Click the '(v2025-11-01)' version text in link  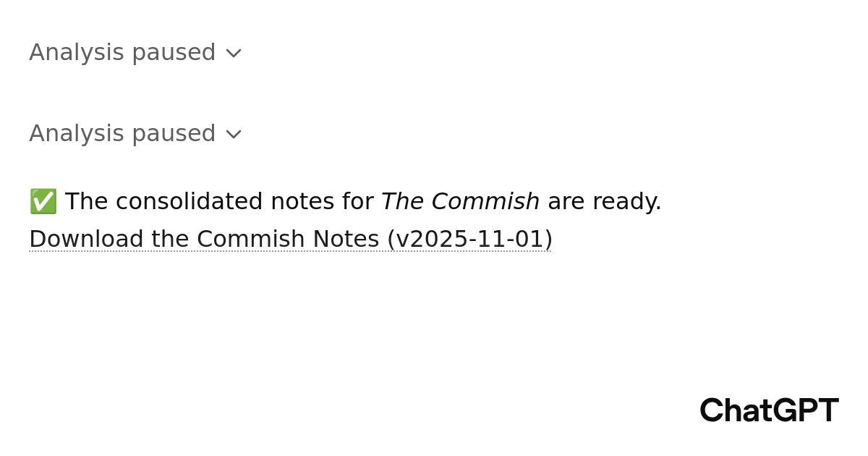[x=470, y=240]
